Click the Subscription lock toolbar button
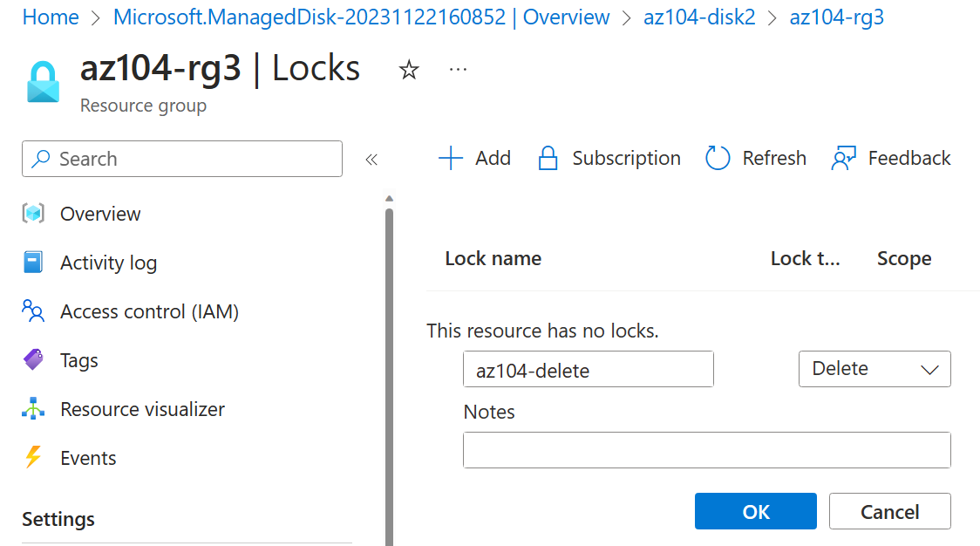This screenshot has width=980, height=546. click(609, 158)
